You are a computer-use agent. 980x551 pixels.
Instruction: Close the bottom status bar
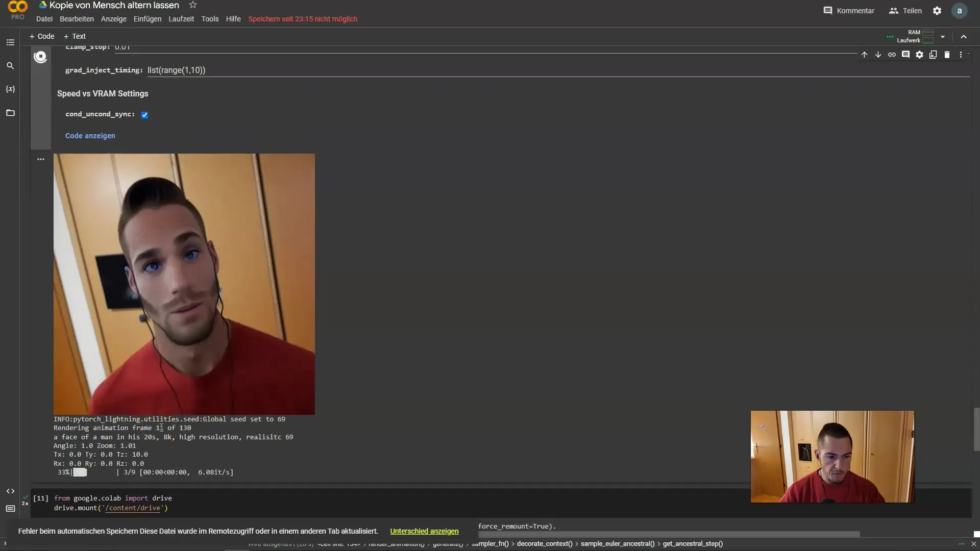point(973,544)
